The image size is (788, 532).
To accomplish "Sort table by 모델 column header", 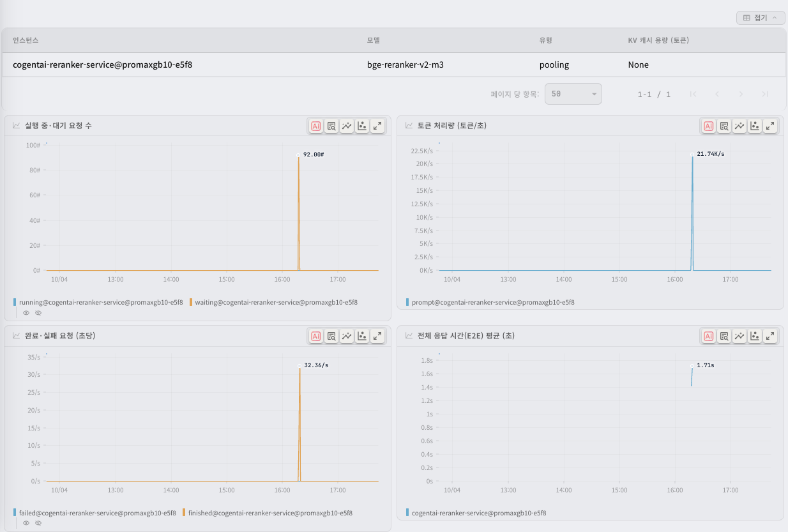I will [373, 40].
